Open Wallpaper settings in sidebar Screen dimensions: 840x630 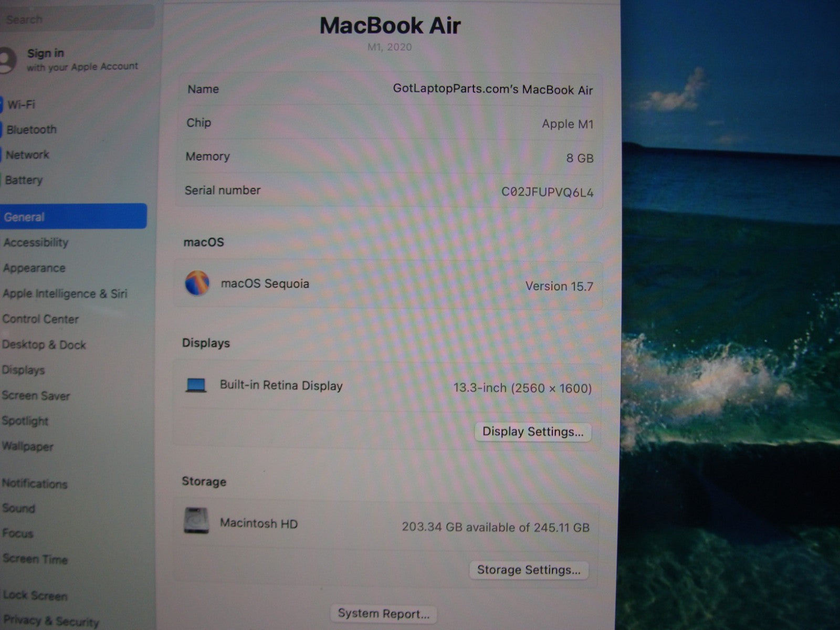(28, 447)
